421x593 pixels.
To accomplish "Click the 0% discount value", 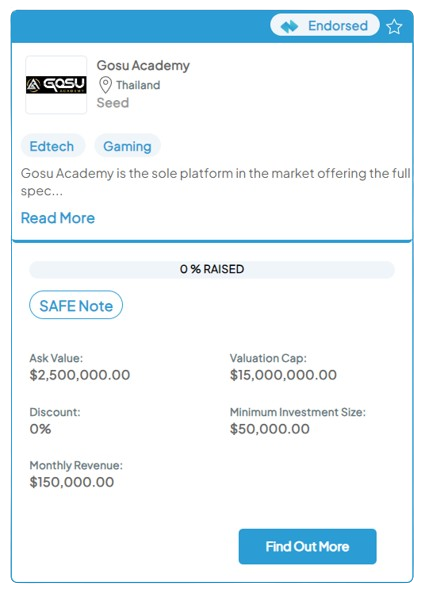I will [x=40, y=428].
